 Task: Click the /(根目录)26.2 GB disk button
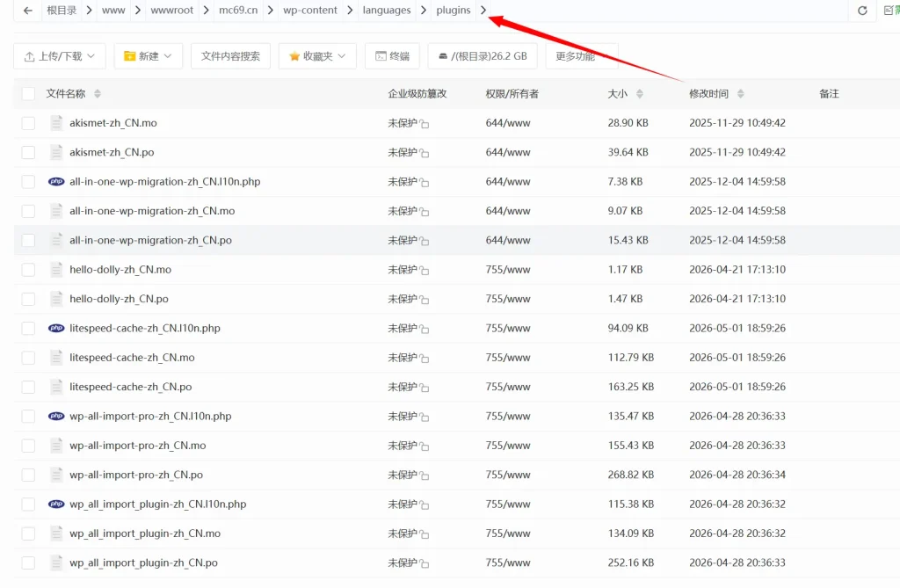(x=483, y=55)
